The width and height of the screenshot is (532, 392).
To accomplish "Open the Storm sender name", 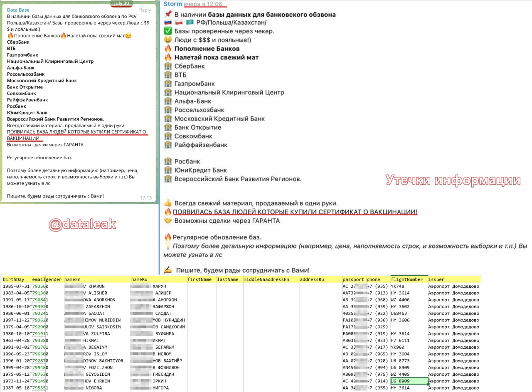I will point(173,4).
